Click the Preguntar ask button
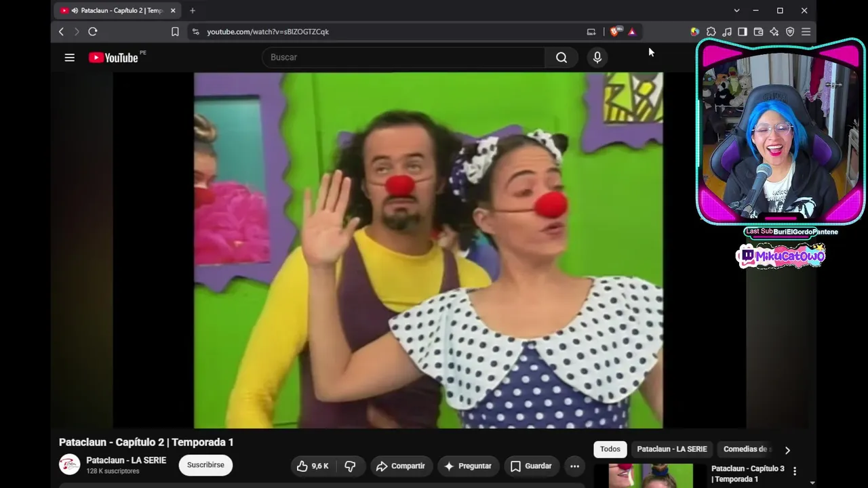 (x=468, y=466)
